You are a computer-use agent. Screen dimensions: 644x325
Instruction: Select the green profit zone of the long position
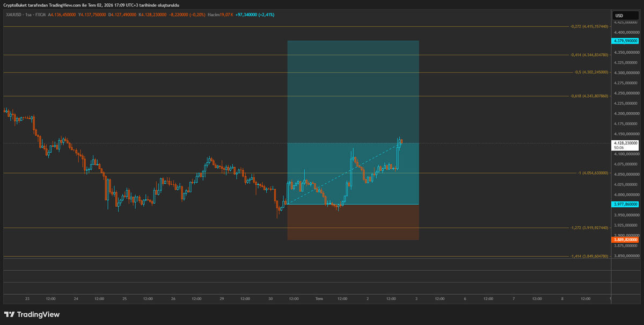tap(353, 122)
